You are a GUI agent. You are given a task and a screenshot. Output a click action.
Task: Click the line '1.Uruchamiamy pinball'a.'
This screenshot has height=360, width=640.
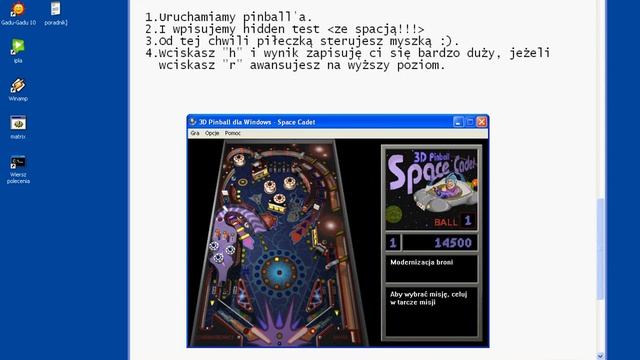click(x=229, y=17)
